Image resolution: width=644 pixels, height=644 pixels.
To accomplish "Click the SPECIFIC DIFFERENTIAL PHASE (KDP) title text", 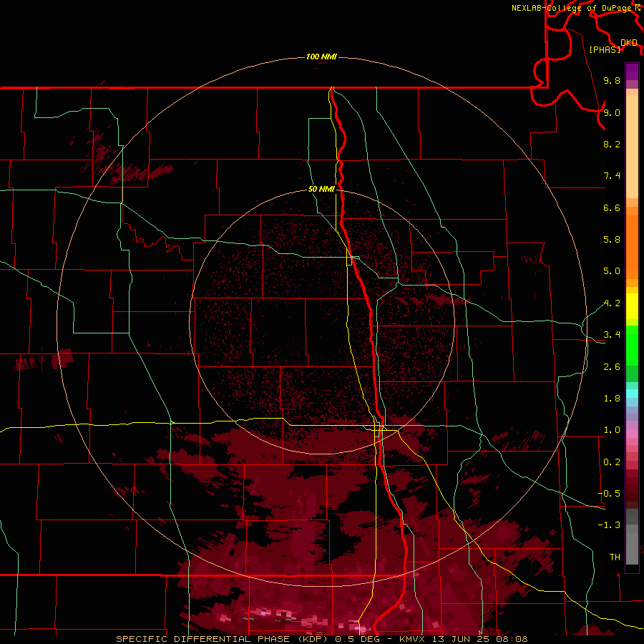I will (223, 639).
